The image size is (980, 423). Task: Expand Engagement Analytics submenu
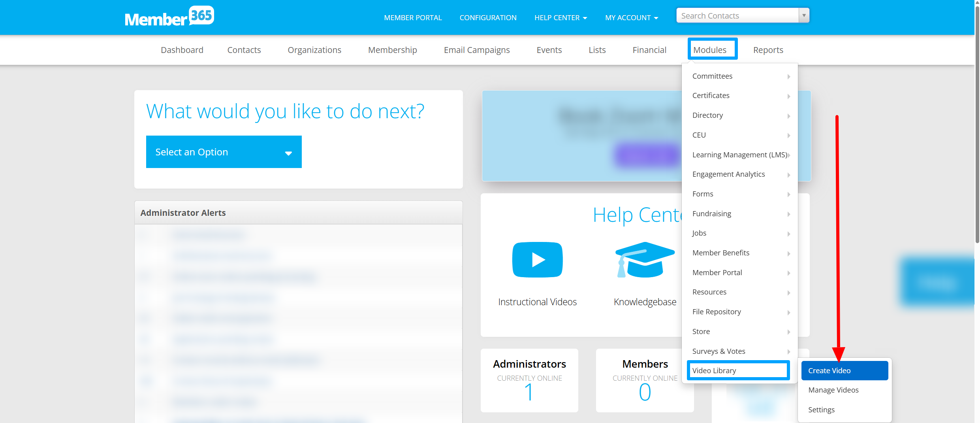pyautogui.click(x=739, y=174)
